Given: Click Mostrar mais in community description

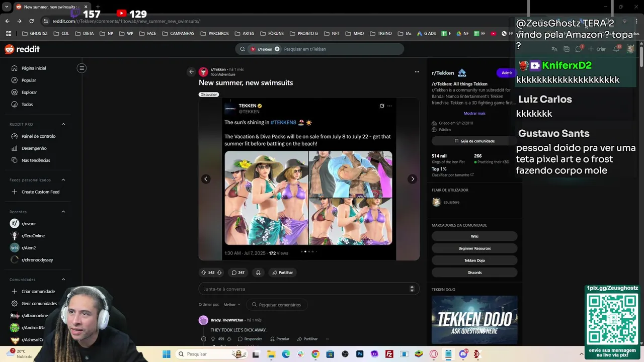Looking at the screenshot, I should point(474,113).
